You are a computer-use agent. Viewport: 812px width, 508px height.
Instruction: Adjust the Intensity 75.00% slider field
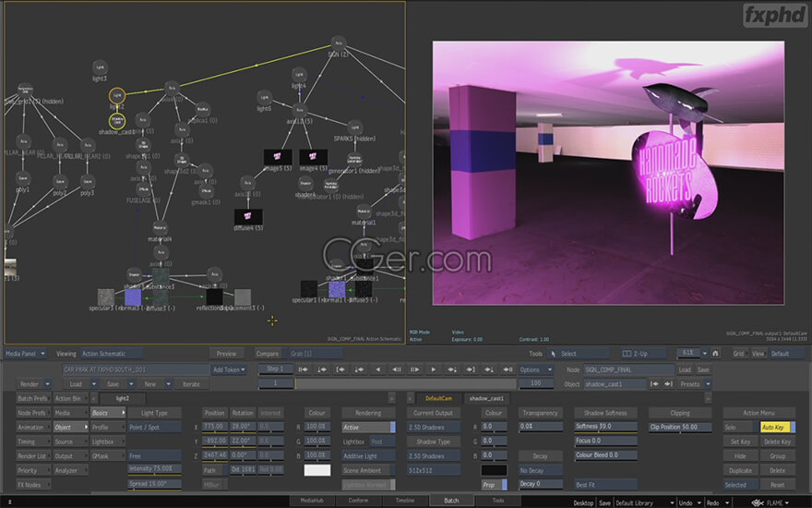[x=154, y=468]
